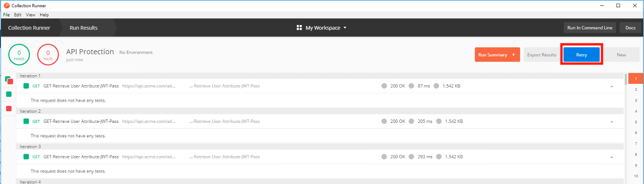Click the 'just now' timestamp

point(74,60)
